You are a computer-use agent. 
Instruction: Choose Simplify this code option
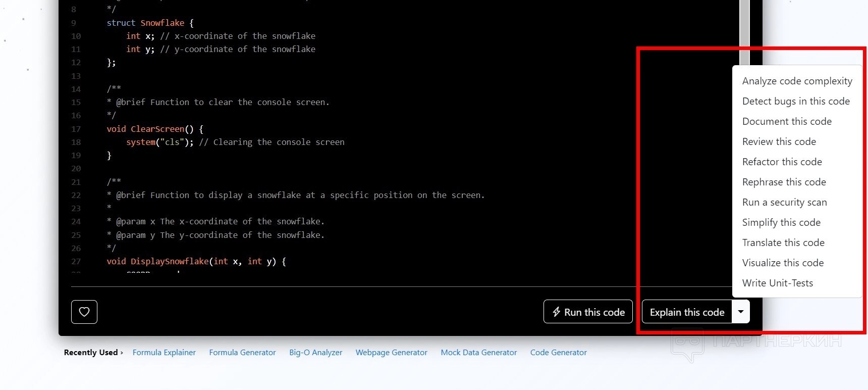[781, 222]
